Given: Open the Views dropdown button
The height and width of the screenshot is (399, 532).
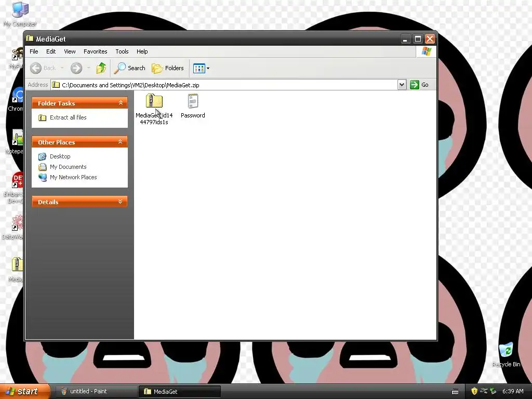Looking at the screenshot, I should pyautogui.click(x=201, y=68).
